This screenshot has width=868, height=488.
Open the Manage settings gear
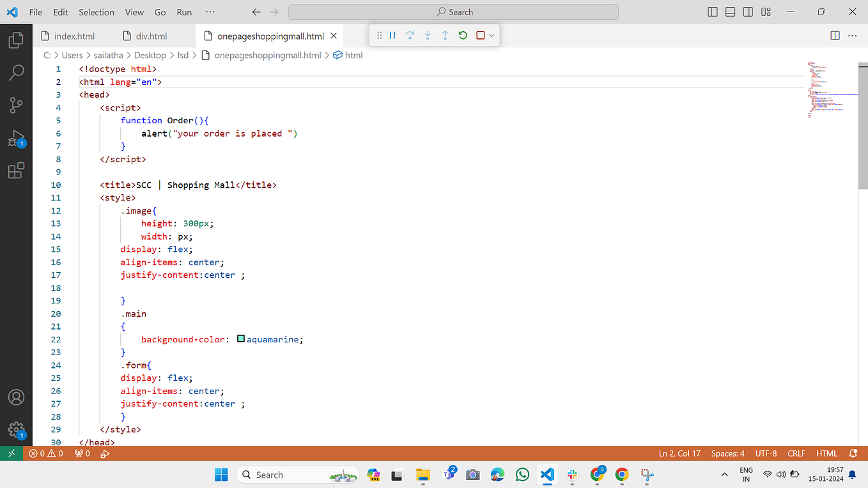(x=16, y=430)
